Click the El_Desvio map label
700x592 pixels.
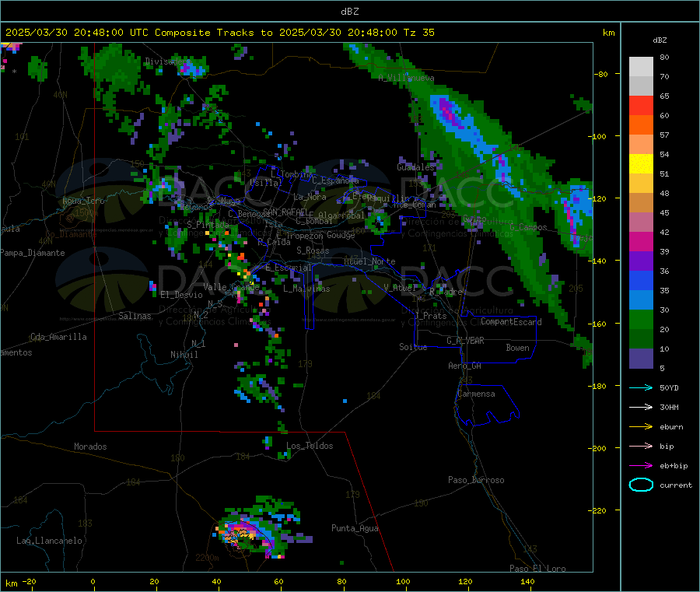coord(182,295)
